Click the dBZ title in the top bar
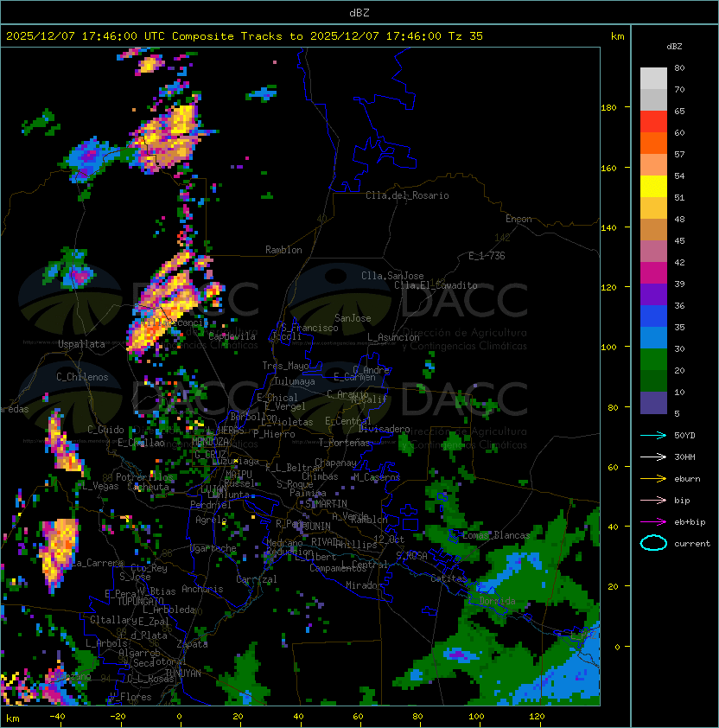This screenshot has width=719, height=728. tap(359, 12)
